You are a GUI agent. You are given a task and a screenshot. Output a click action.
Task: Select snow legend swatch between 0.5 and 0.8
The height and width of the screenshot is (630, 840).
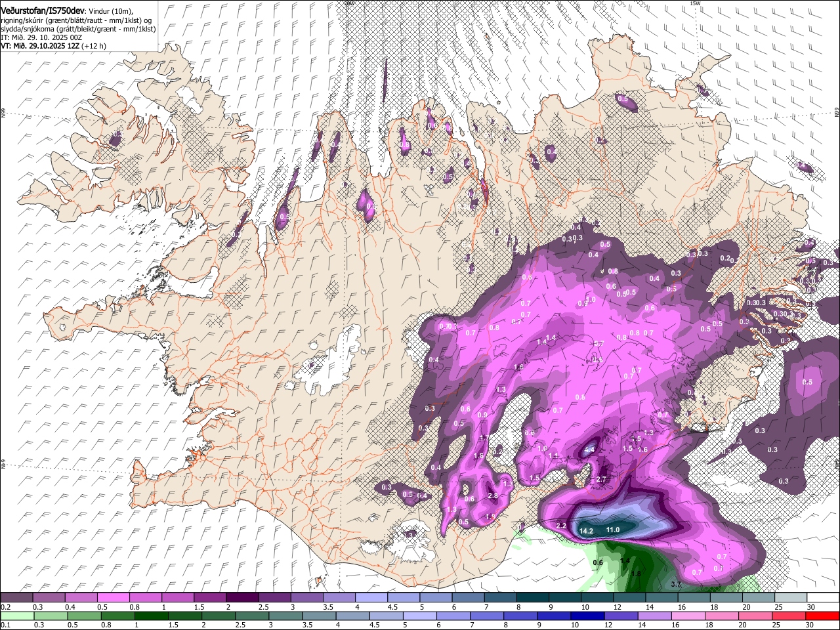tap(113, 597)
